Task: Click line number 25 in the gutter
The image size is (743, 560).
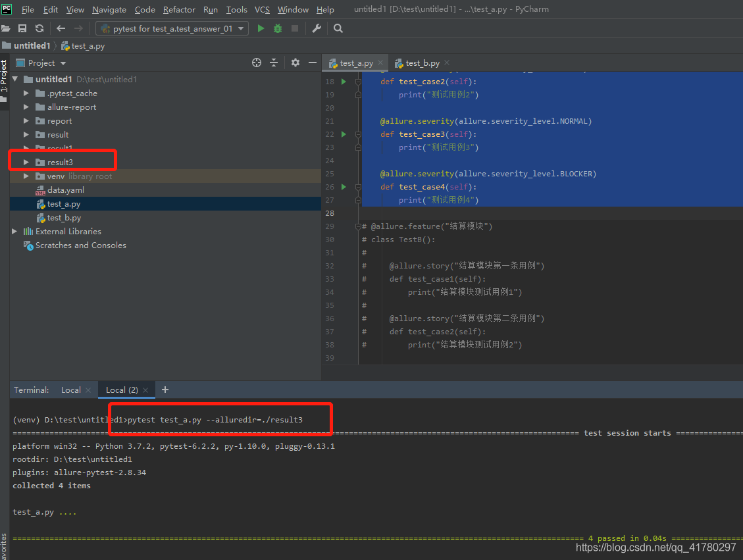Action: tap(329, 174)
